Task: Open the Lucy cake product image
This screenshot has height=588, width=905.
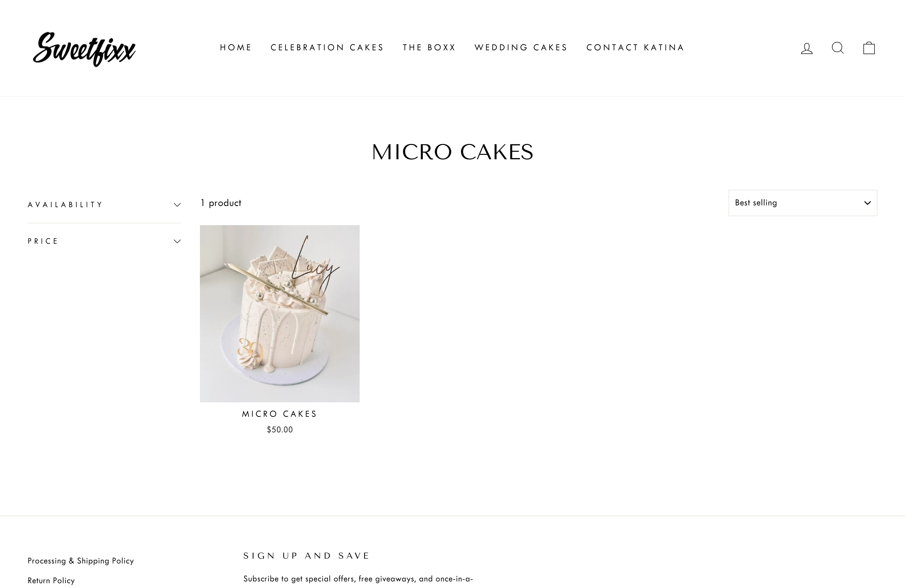Action: click(x=280, y=313)
